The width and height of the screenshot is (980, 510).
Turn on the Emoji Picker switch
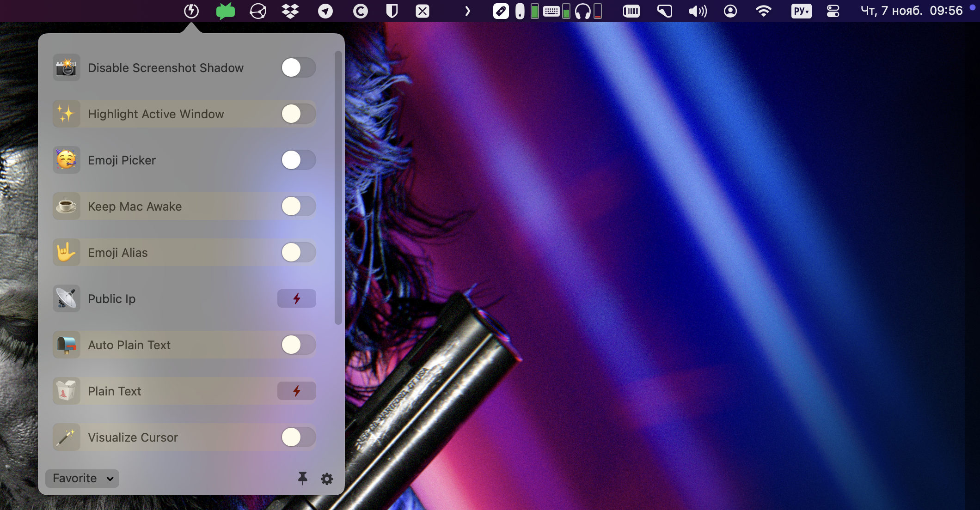(x=298, y=160)
